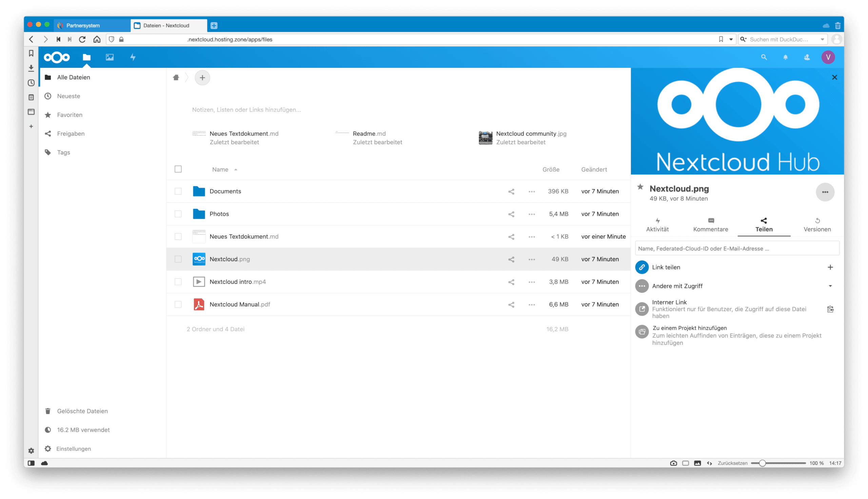Click the share icon for Neues Textdokument.md row
This screenshot has width=868, height=499.
(x=511, y=237)
